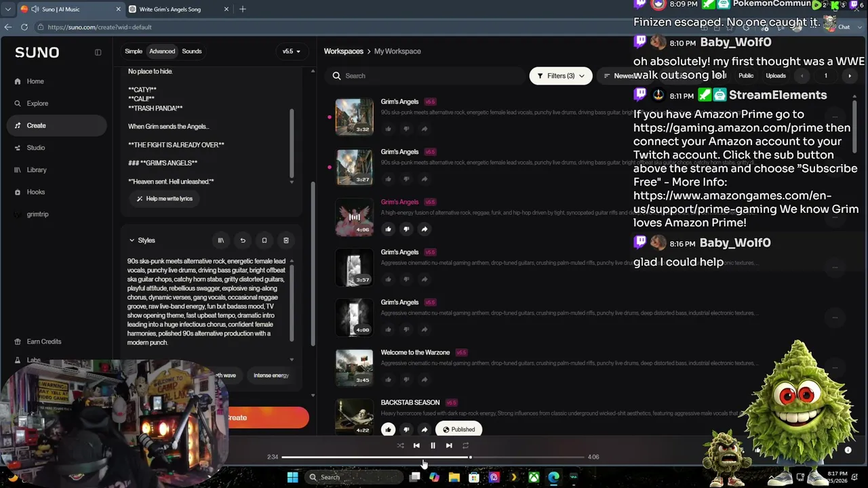Open the Filters (3) dropdown
This screenshot has width=868, height=488.
561,76
